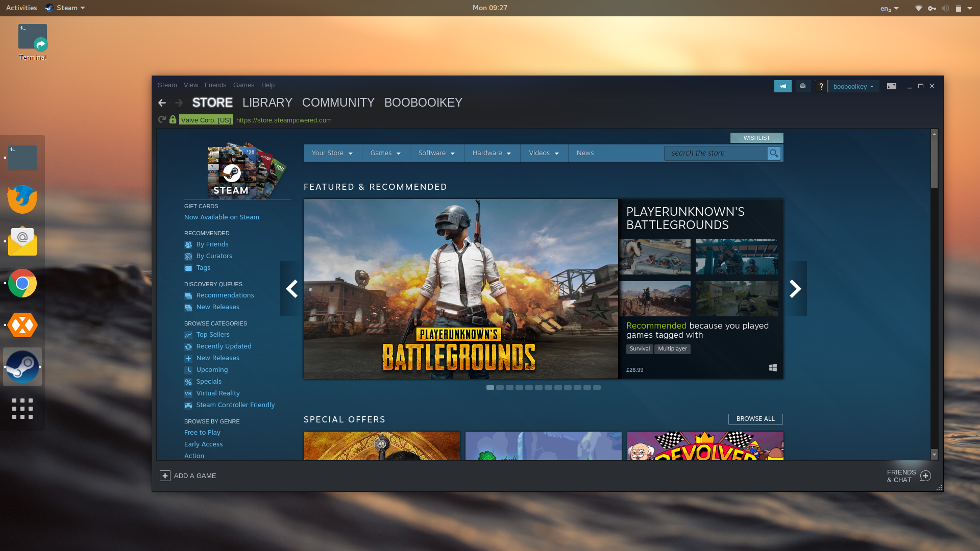Click in the search the store field
Image resolution: width=980 pixels, height=551 pixels.
click(x=716, y=153)
